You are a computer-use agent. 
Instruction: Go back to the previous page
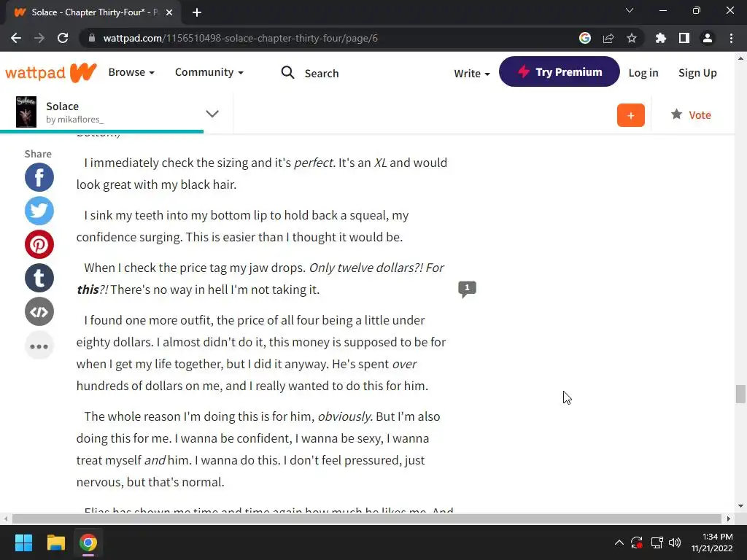click(x=16, y=38)
